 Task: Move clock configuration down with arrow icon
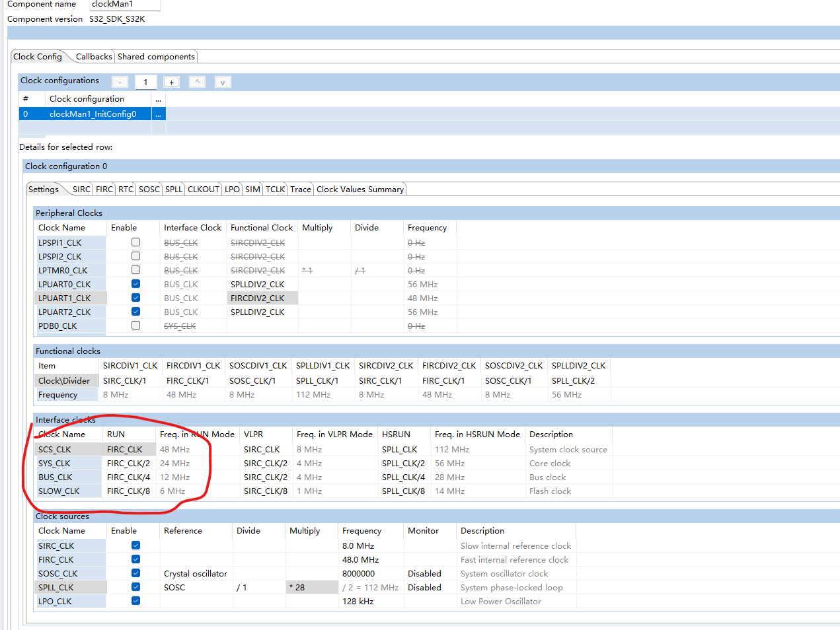click(223, 82)
